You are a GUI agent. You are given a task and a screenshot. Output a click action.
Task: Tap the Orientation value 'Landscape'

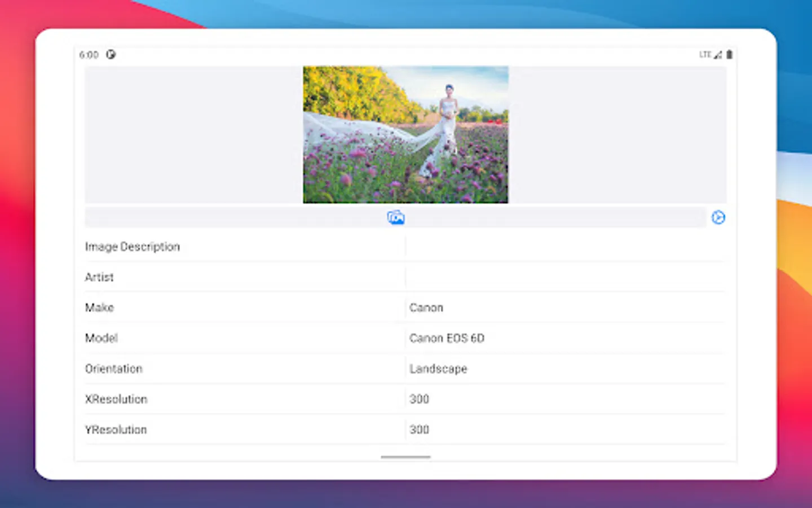tap(438, 369)
